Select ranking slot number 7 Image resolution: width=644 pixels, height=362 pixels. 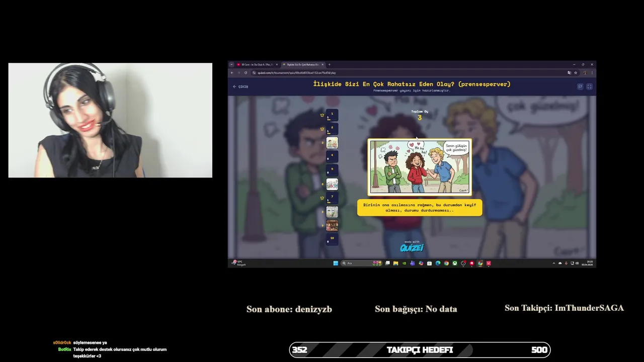pyautogui.click(x=332, y=198)
